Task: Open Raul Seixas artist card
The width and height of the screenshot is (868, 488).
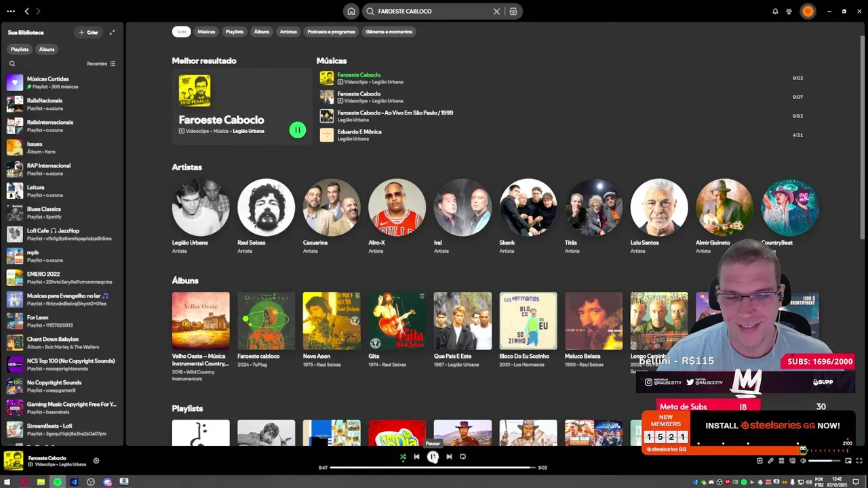Action: tap(266, 217)
